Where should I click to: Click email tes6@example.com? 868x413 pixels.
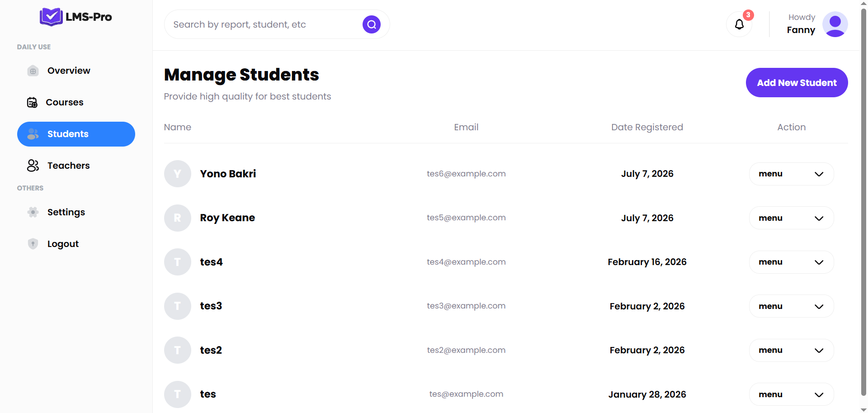pos(466,174)
